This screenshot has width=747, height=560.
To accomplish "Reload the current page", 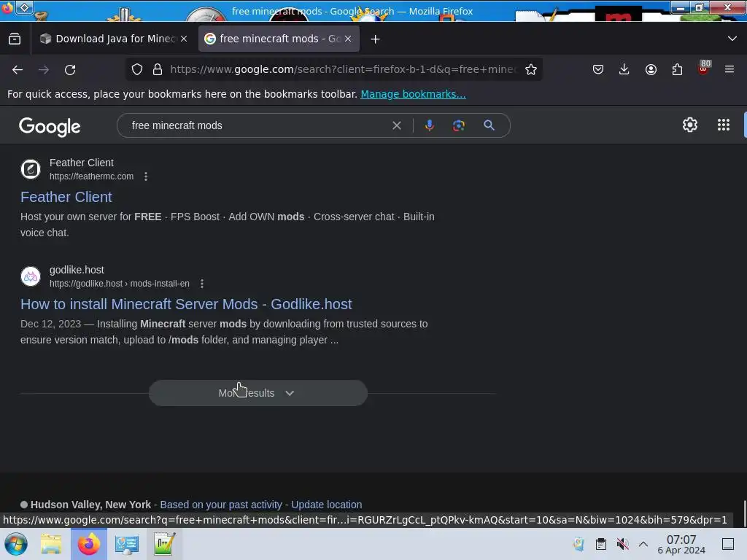I will tap(70, 69).
